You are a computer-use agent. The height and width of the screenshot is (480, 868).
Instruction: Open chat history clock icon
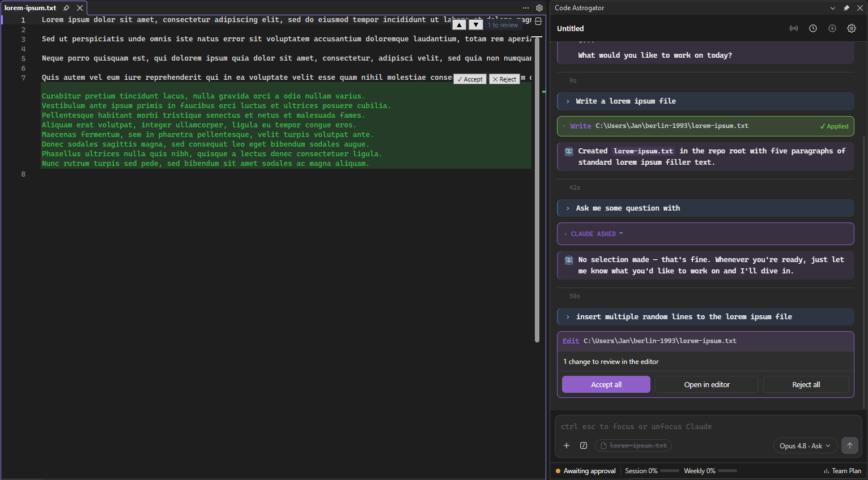pos(813,28)
